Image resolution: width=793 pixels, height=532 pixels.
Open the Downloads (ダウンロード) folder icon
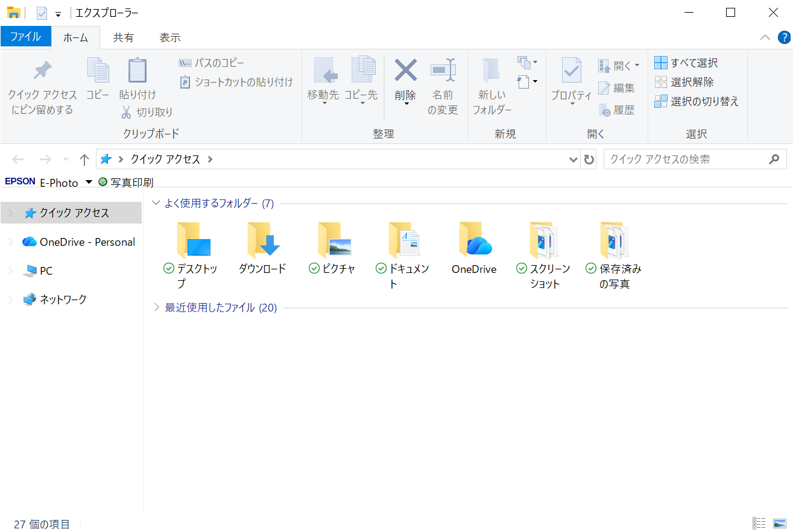(262, 240)
